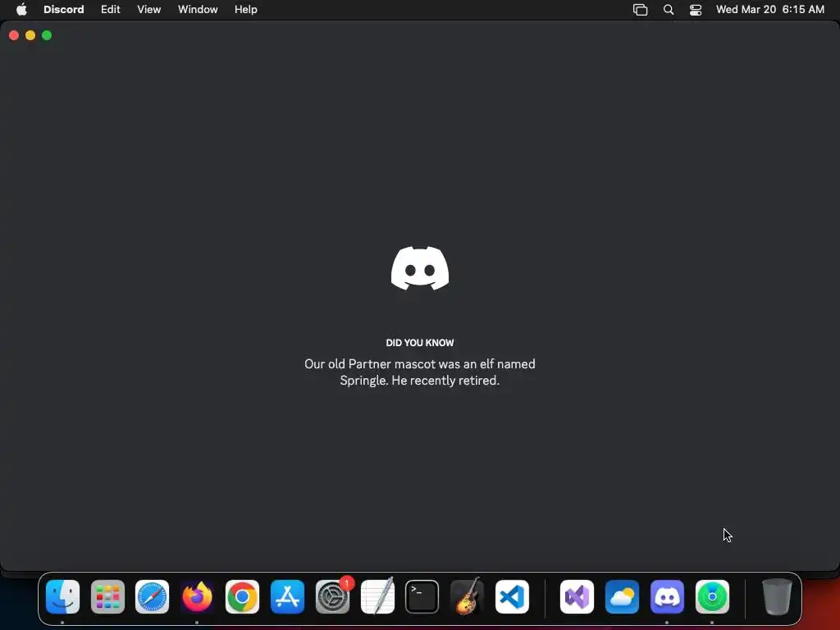Open the Window menu
The image size is (840, 630).
coord(198,10)
